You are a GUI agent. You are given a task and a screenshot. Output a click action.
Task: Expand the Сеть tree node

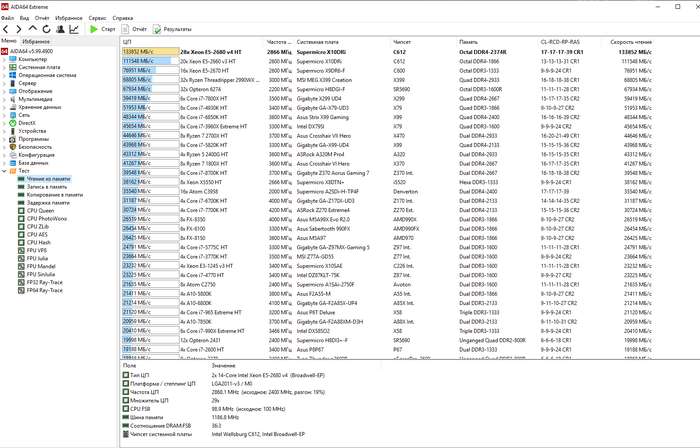pyautogui.click(x=4, y=115)
